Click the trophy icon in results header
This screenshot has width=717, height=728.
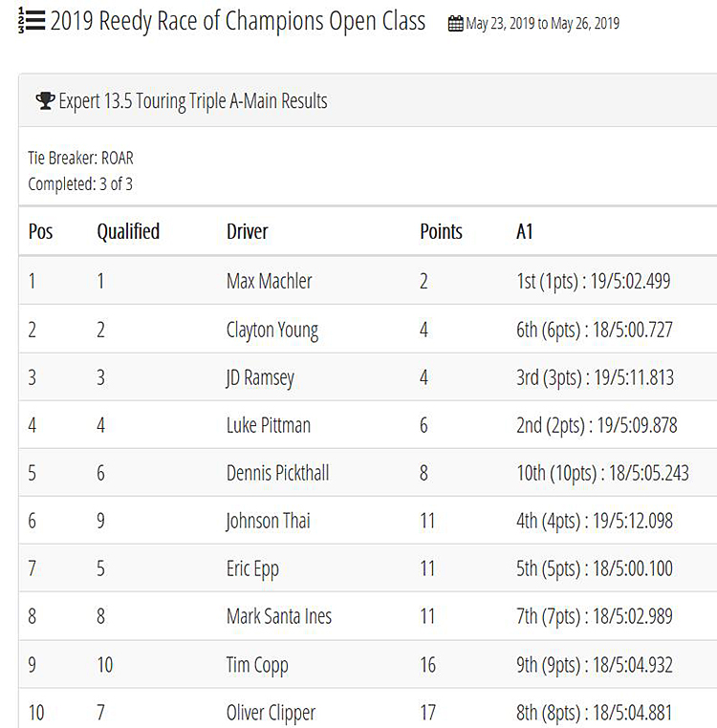pyautogui.click(x=45, y=100)
